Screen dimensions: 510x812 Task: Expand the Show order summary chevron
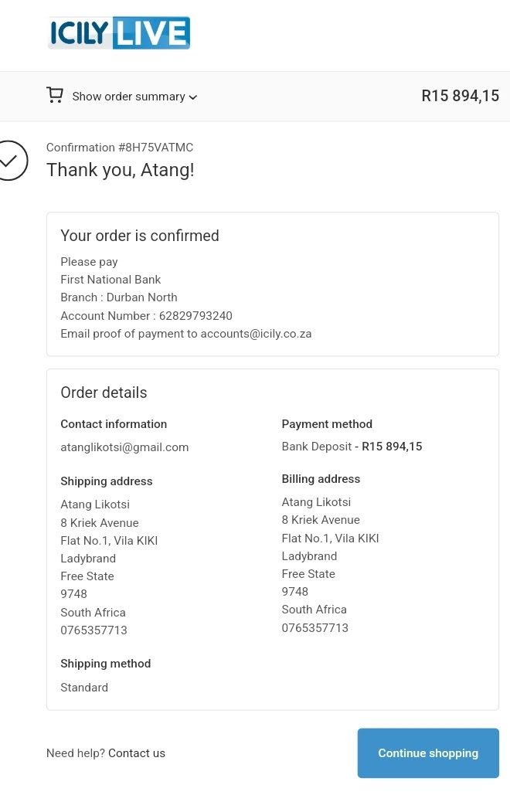(193, 97)
